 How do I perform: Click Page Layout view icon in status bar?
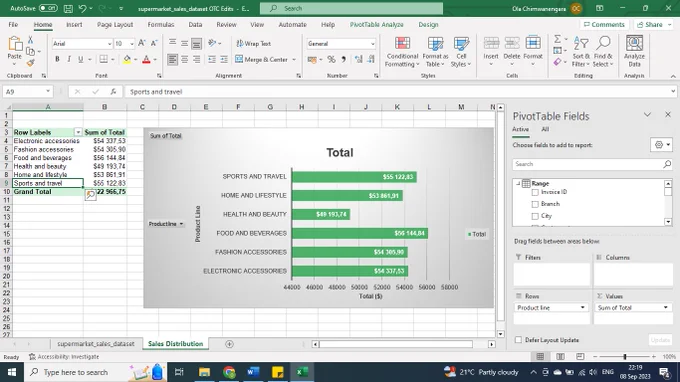(x=560, y=356)
